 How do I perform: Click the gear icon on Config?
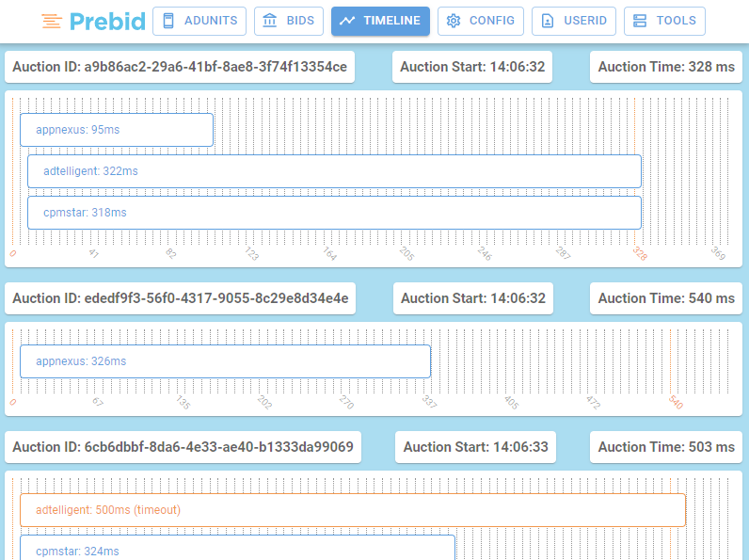pos(454,21)
